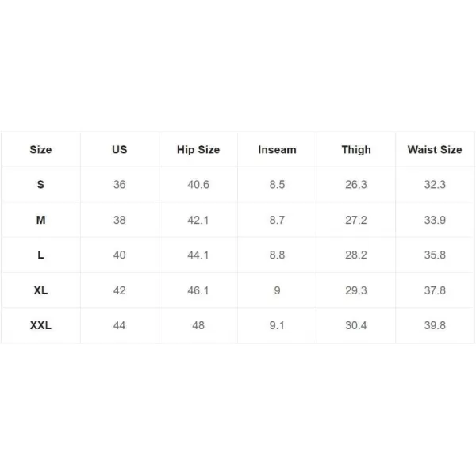Click the L size row label
The image size is (476, 476).
pyautogui.click(x=40, y=255)
